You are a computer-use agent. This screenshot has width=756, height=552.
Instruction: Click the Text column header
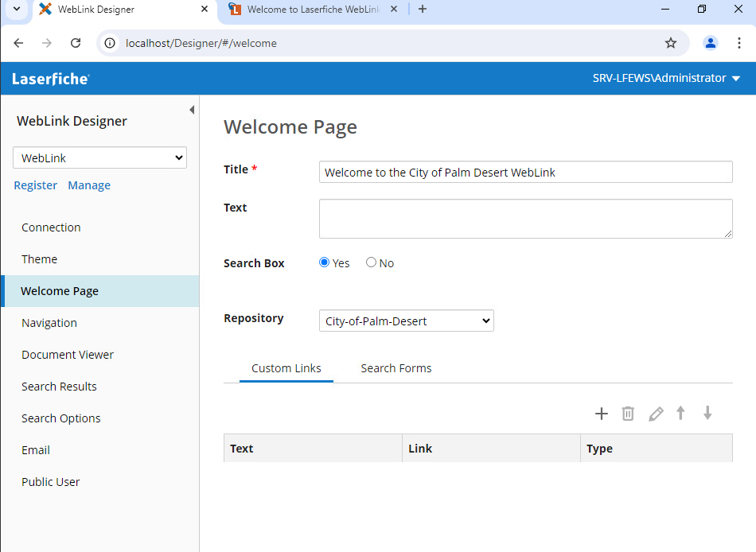(x=313, y=449)
